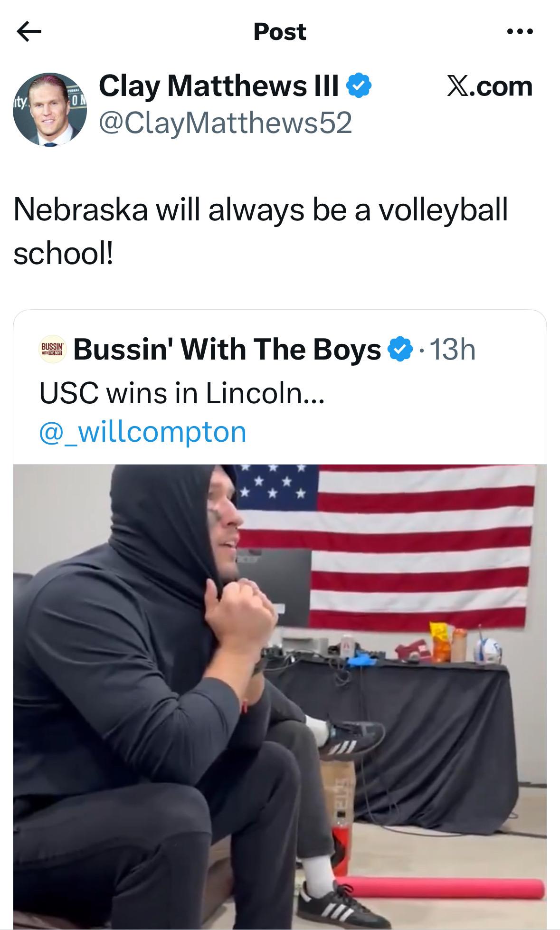560x930 pixels.
Task: Click the pink foam noodle on the floor
Action: [x=442, y=887]
